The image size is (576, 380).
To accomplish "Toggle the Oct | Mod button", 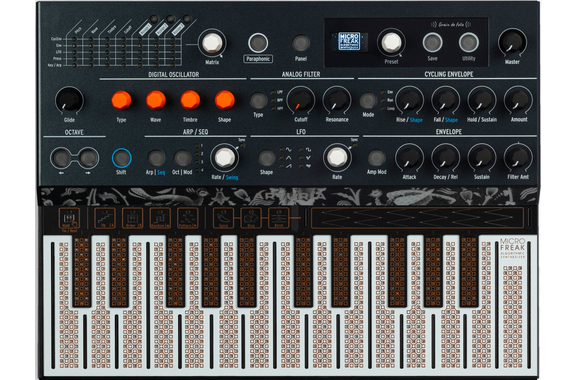I will pyautogui.click(x=182, y=158).
